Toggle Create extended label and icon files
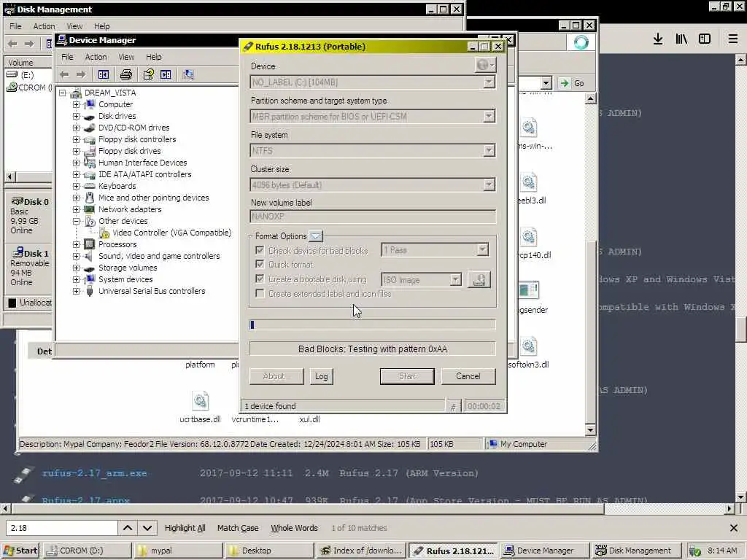 [x=260, y=293]
